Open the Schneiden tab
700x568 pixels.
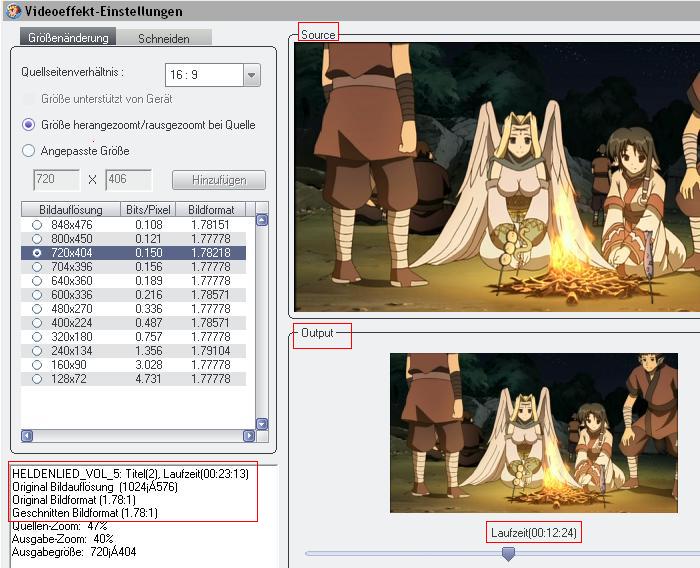pos(163,38)
